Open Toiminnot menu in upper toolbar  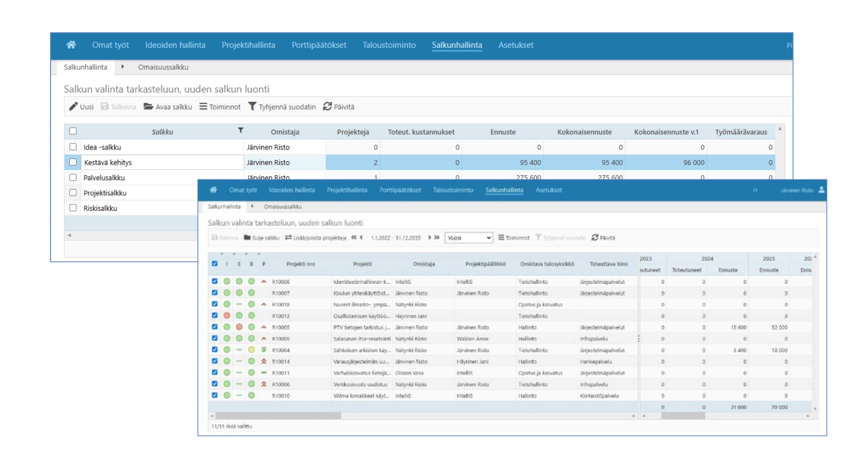pyautogui.click(x=220, y=106)
